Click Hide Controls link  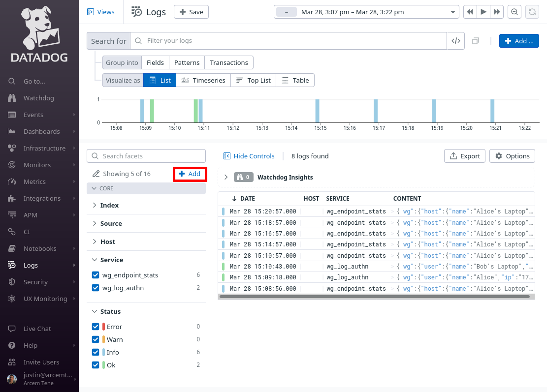(249, 156)
